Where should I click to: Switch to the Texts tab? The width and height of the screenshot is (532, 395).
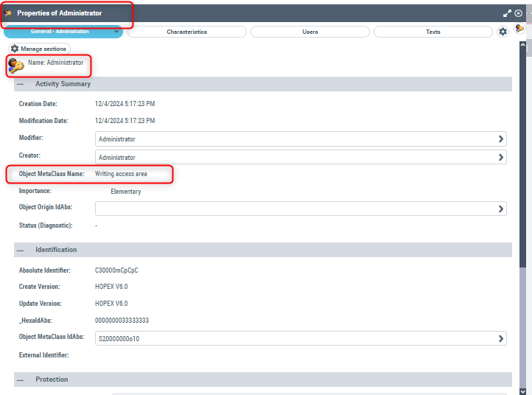click(x=433, y=32)
